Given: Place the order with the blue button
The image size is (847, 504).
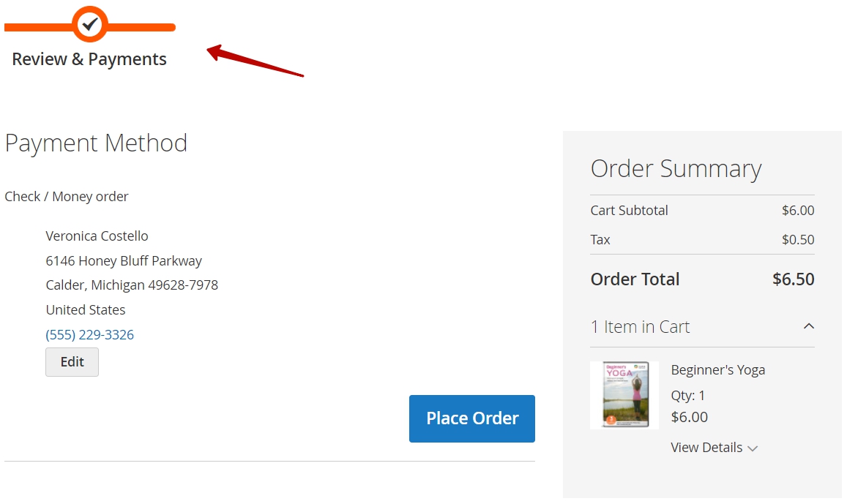Looking at the screenshot, I should tap(472, 418).
